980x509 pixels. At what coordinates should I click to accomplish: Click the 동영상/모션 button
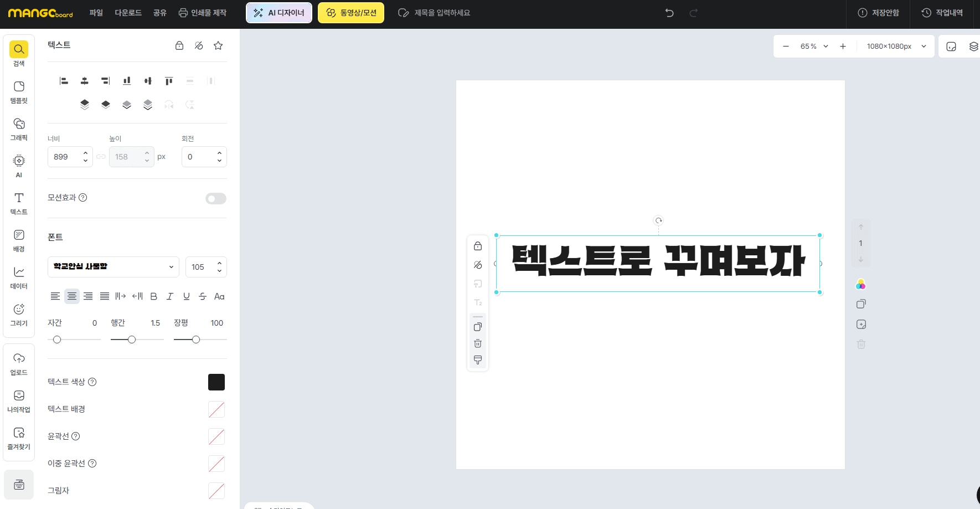point(351,13)
